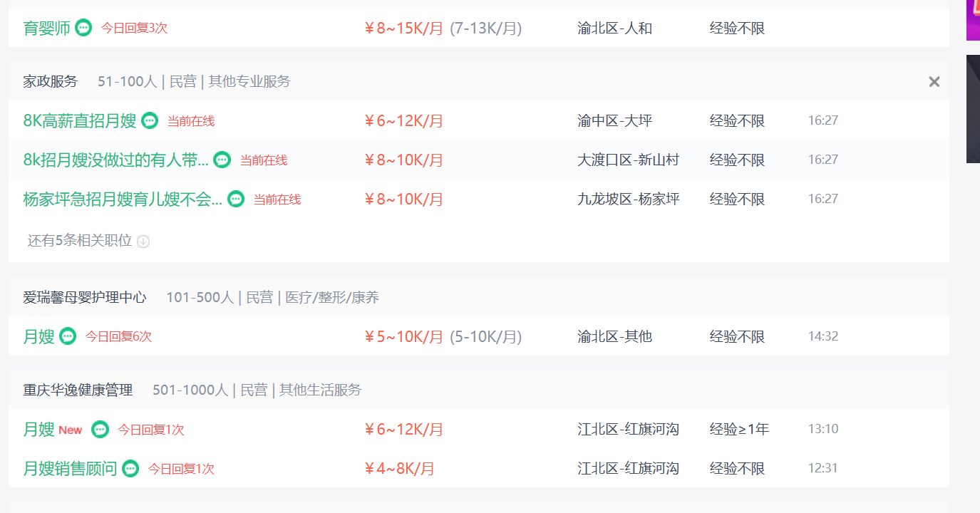Screen dimensions: 980x513
Task: Start chat for 杨家坪急招月嫂育儿嫂 job
Action: coord(236,199)
